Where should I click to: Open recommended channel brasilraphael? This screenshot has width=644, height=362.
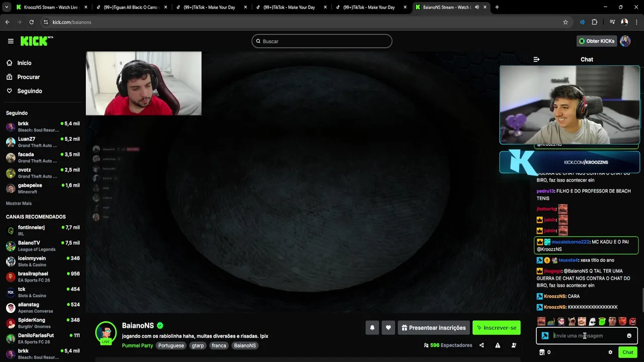pyautogui.click(x=43, y=277)
